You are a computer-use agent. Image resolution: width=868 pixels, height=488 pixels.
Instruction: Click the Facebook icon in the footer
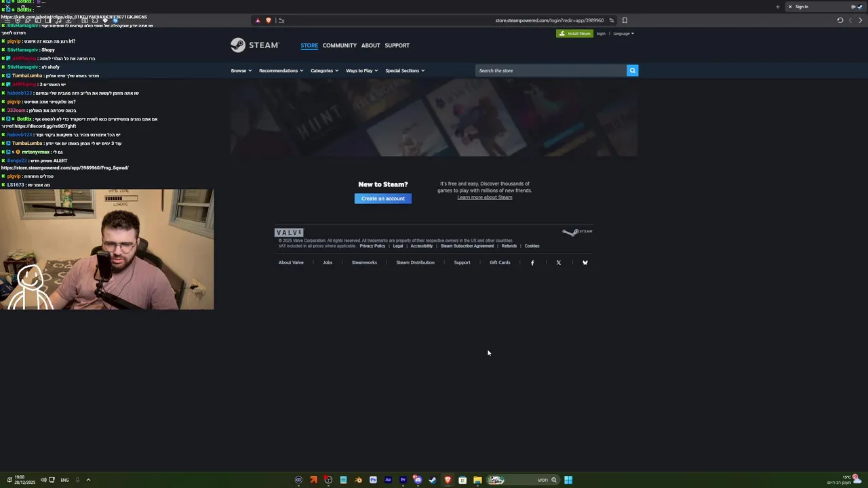click(x=532, y=263)
